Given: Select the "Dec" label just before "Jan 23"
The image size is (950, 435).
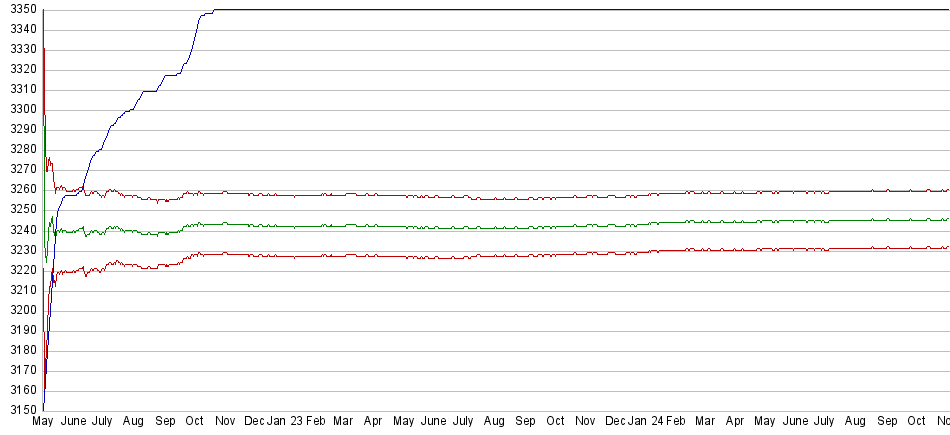Looking at the screenshot, I should tap(255, 422).
